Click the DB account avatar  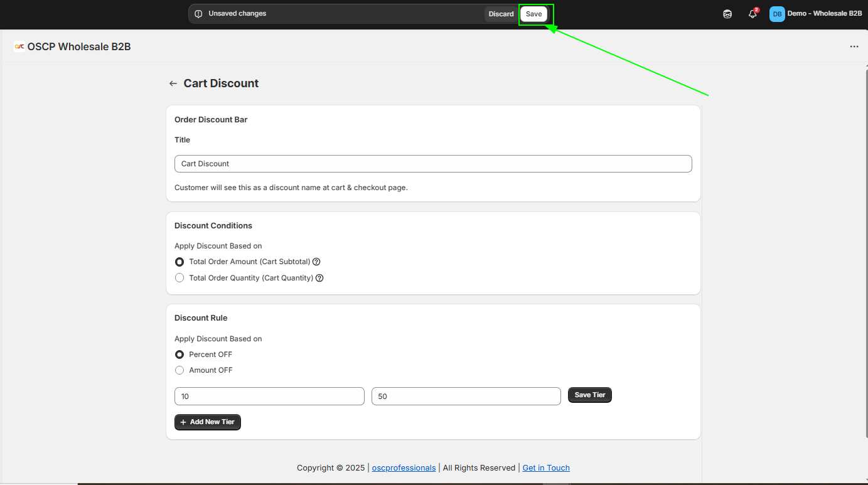click(x=777, y=14)
